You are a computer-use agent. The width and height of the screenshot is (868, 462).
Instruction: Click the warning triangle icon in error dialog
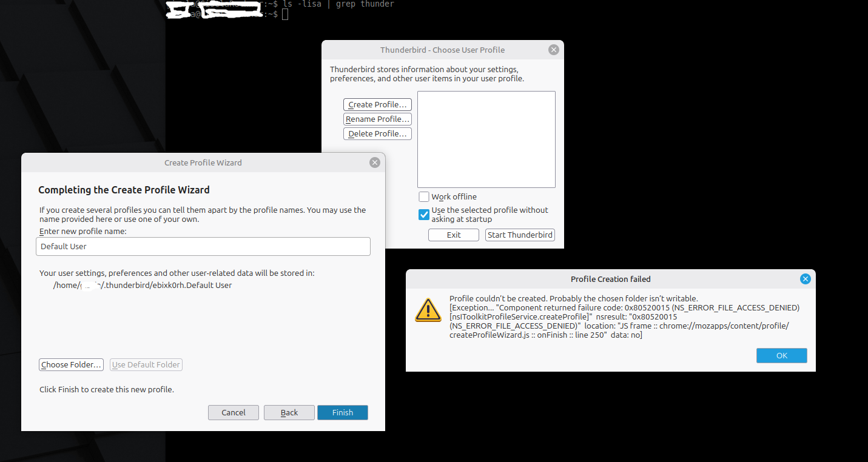pyautogui.click(x=428, y=310)
